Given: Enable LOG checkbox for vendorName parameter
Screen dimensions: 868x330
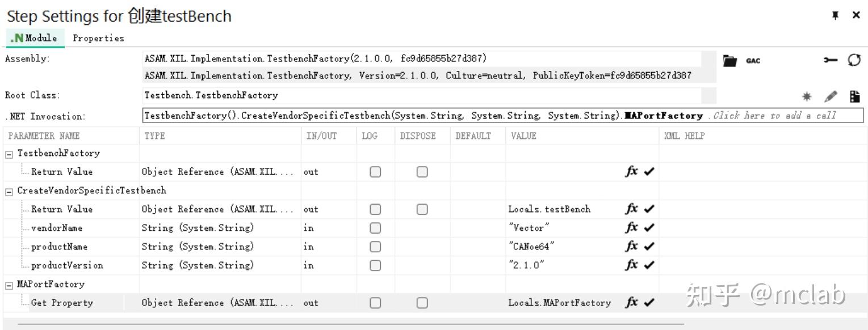Looking at the screenshot, I should pyautogui.click(x=375, y=228).
